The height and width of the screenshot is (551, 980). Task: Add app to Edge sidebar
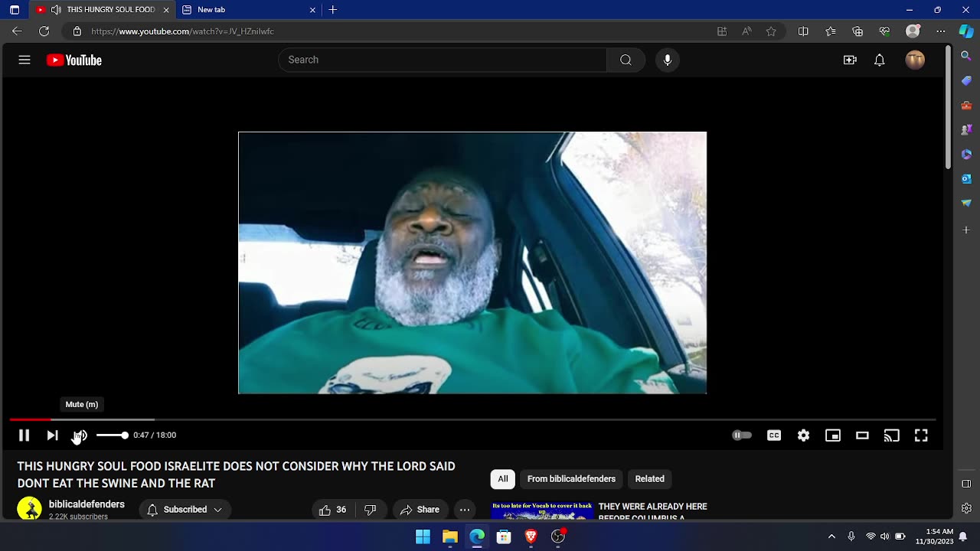(966, 230)
